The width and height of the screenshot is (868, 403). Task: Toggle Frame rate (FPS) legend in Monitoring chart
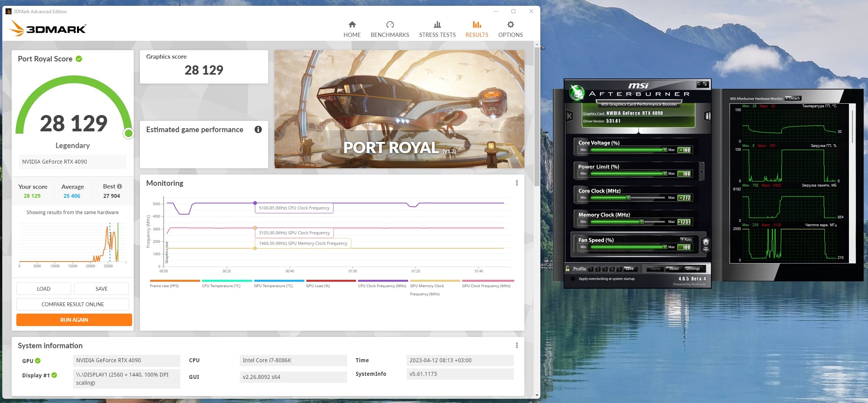[x=175, y=284]
